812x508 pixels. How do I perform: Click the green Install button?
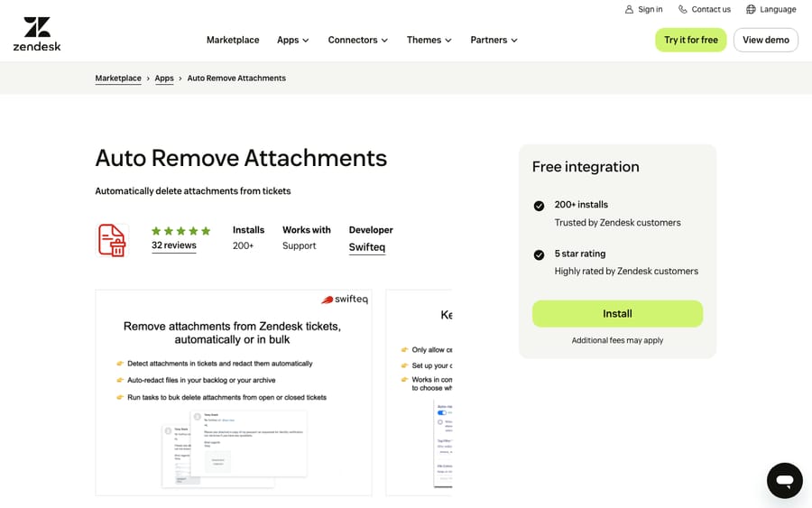pyautogui.click(x=617, y=314)
